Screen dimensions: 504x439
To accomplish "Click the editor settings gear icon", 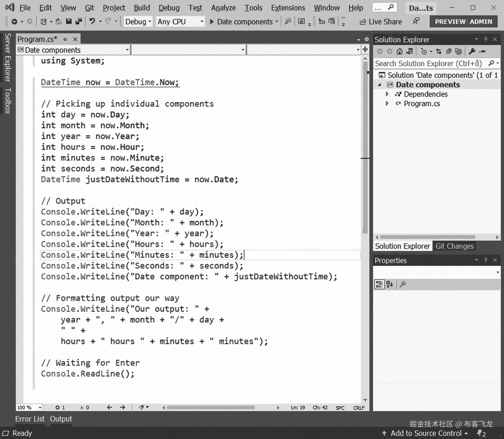I will click(x=367, y=39).
